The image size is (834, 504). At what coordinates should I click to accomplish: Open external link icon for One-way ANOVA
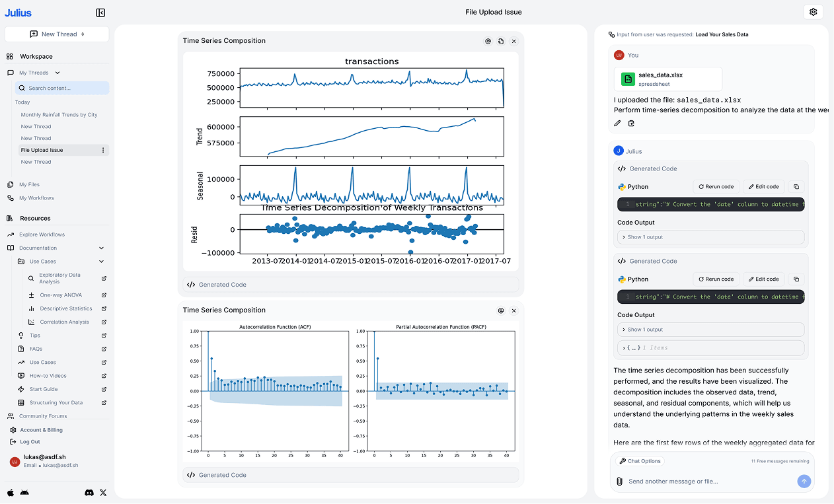point(104,295)
